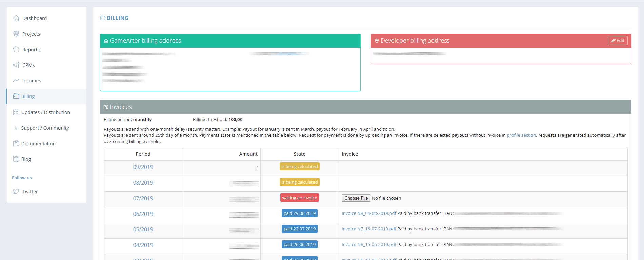Image resolution: width=644 pixels, height=260 pixels.
Task: Open period 05/2019
Action: coord(143,229)
